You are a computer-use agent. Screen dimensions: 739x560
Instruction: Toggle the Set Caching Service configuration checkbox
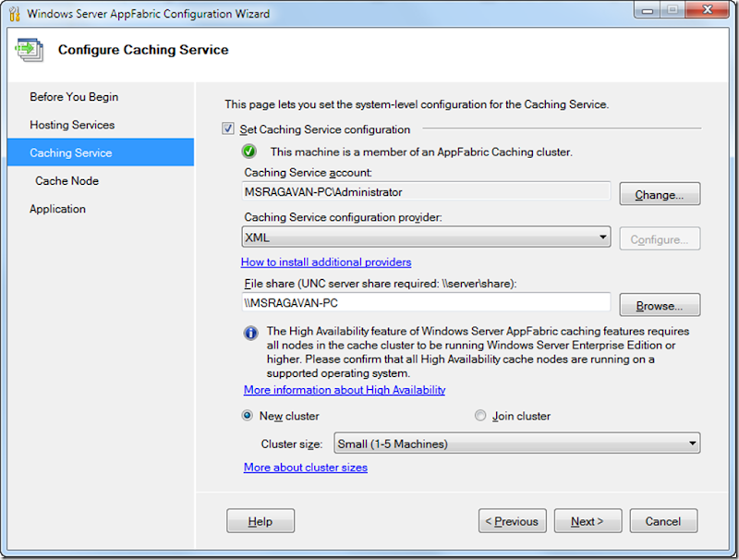tap(226, 129)
